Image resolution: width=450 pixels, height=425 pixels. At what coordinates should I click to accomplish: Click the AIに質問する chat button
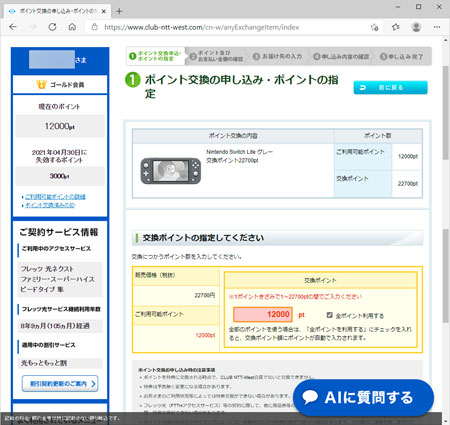pyautogui.click(x=364, y=397)
